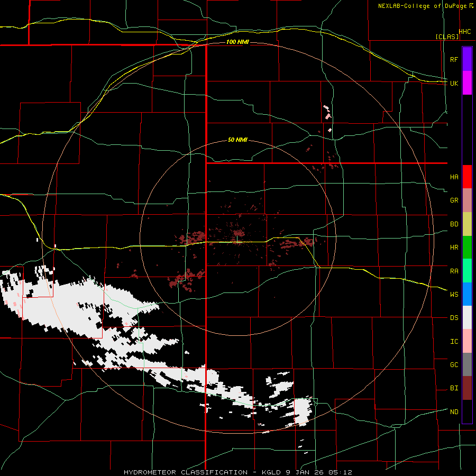Click the DS legend label
This screenshot has width=476, height=476.
click(454, 318)
